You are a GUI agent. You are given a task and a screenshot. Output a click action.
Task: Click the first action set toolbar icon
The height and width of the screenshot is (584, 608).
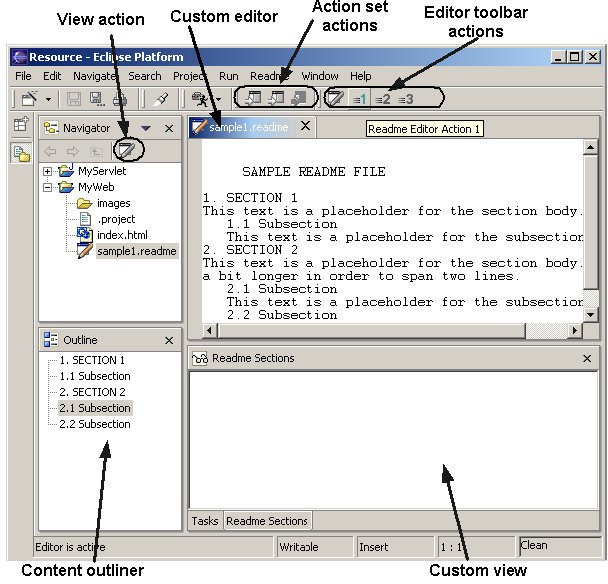(253, 98)
